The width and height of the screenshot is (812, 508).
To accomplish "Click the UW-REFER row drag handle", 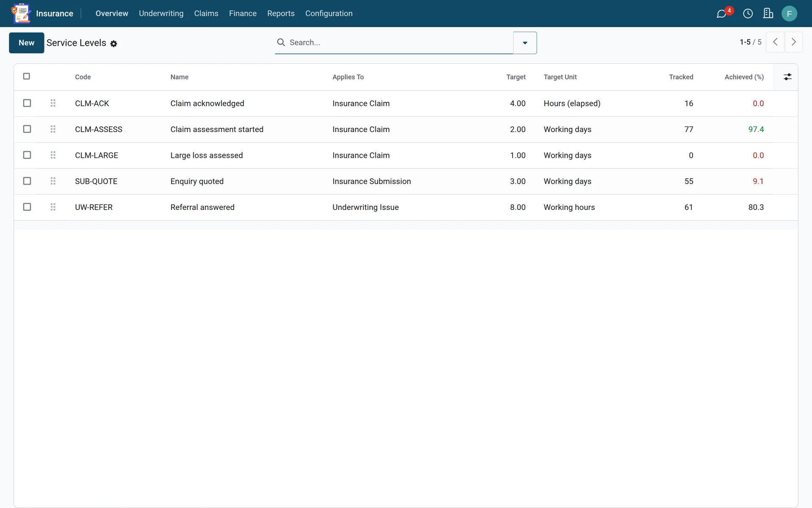I will pyautogui.click(x=53, y=207).
